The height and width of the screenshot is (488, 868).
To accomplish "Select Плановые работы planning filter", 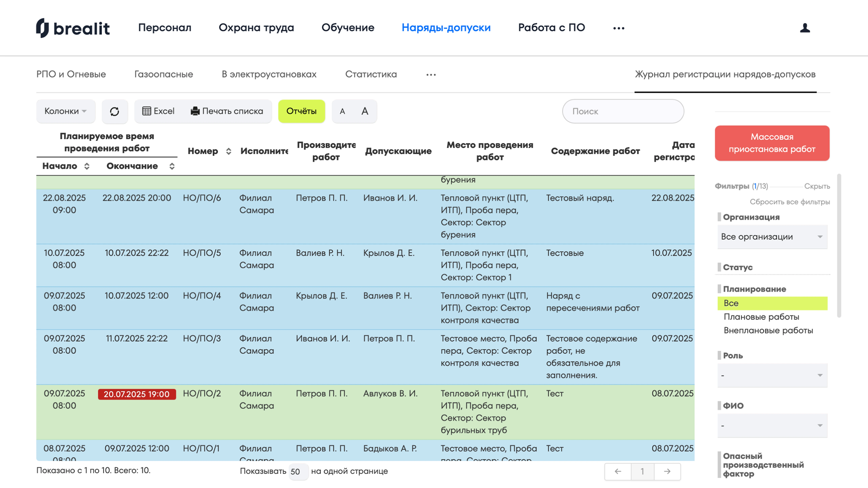I will (761, 317).
